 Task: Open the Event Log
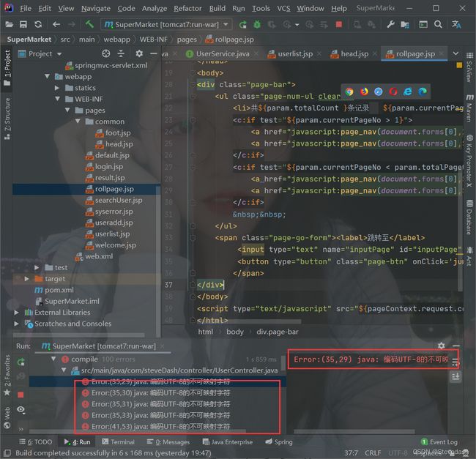439,441
